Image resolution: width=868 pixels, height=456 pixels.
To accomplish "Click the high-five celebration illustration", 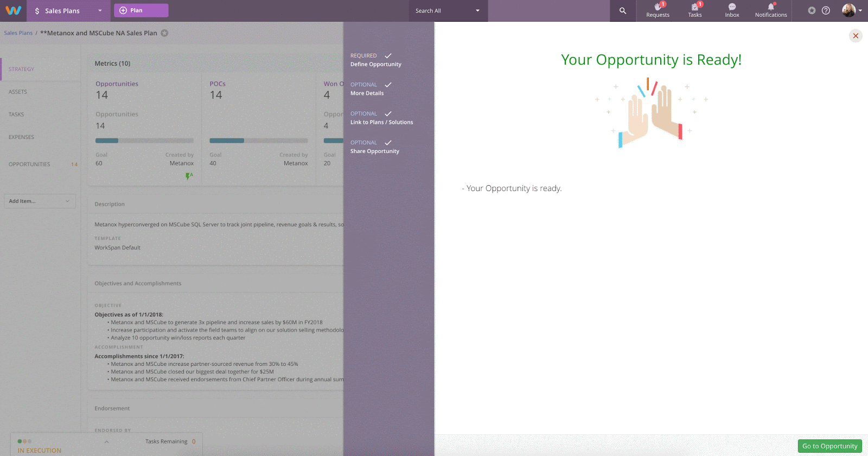I will (651, 113).
